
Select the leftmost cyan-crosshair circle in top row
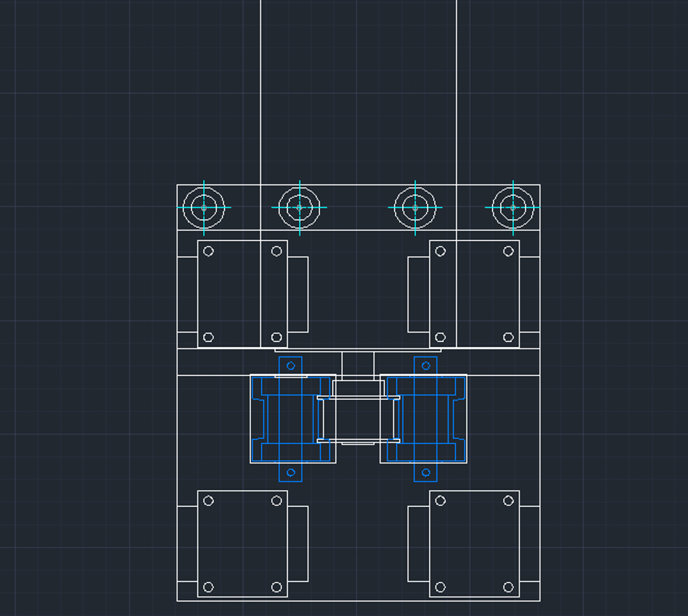pos(203,208)
